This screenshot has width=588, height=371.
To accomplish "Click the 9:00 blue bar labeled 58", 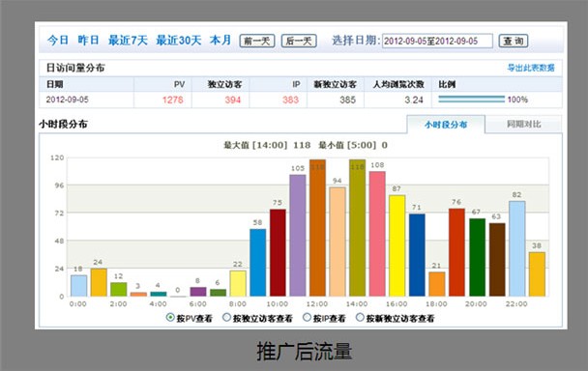I will (x=257, y=263).
